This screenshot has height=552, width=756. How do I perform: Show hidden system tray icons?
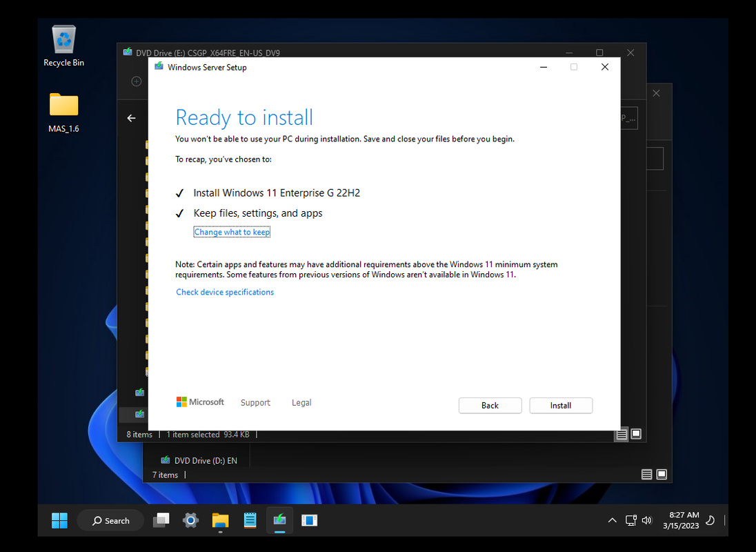(x=613, y=520)
